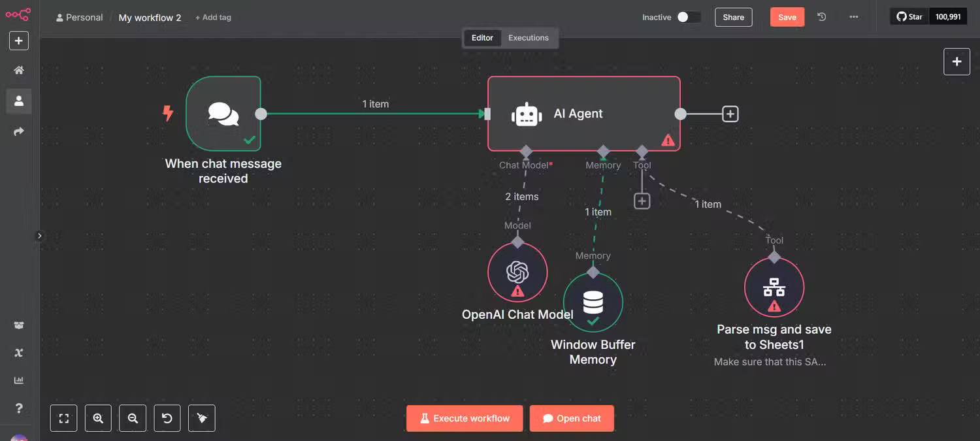This screenshot has width=980, height=441.
Task: Edit the My workflow 2 name field
Action: tap(150, 18)
